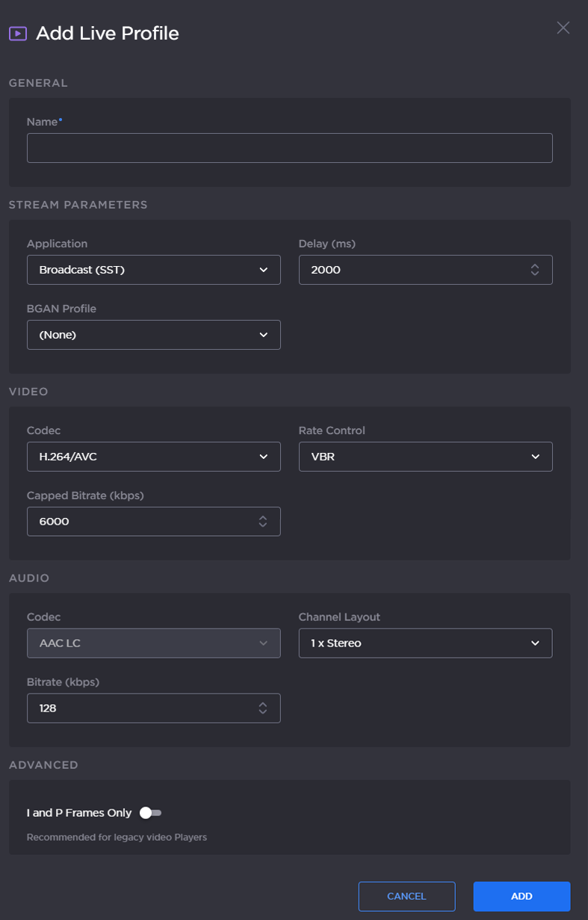Open the Rate Control dropdown

click(425, 457)
